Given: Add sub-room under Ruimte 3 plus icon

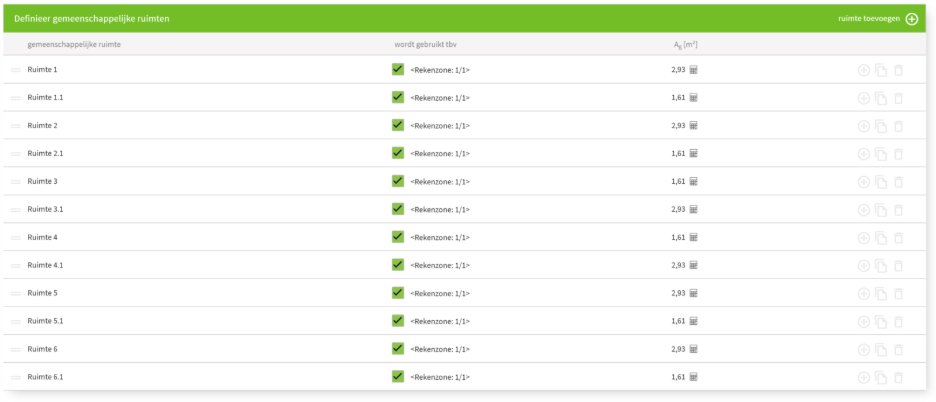Looking at the screenshot, I should [864, 182].
